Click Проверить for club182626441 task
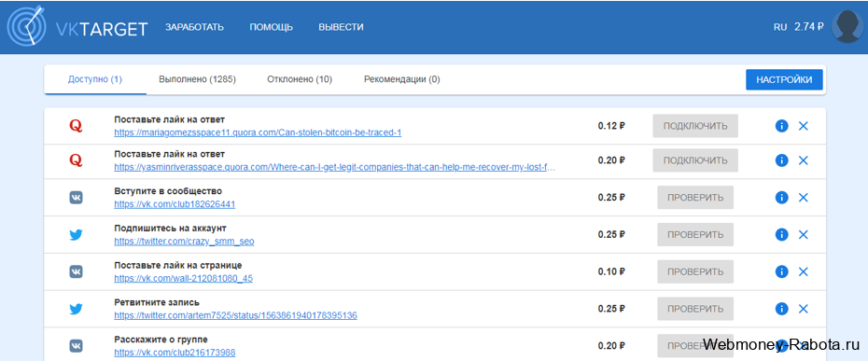The height and width of the screenshot is (361, 868). (x=695, y=198)
